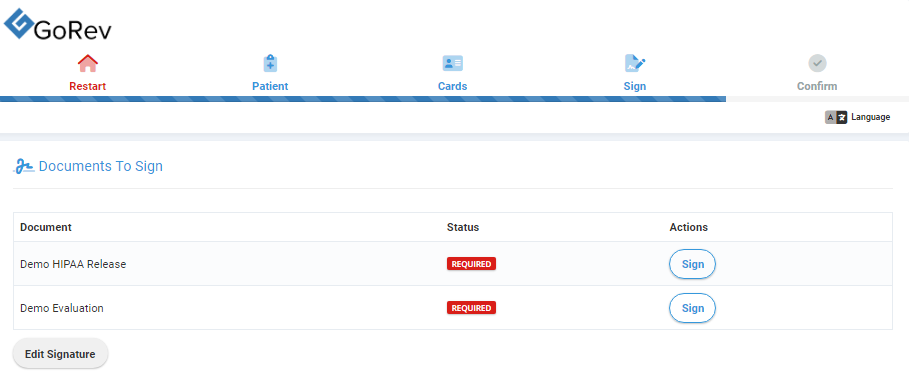Click the Demo Evaluation row text
Screen dimensions: 909x379
(61, 308)
